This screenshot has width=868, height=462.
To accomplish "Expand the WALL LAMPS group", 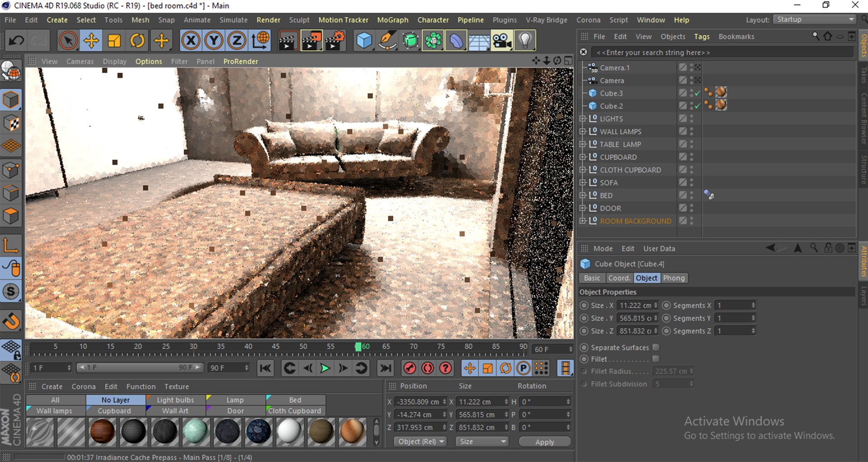I will 583,131.
